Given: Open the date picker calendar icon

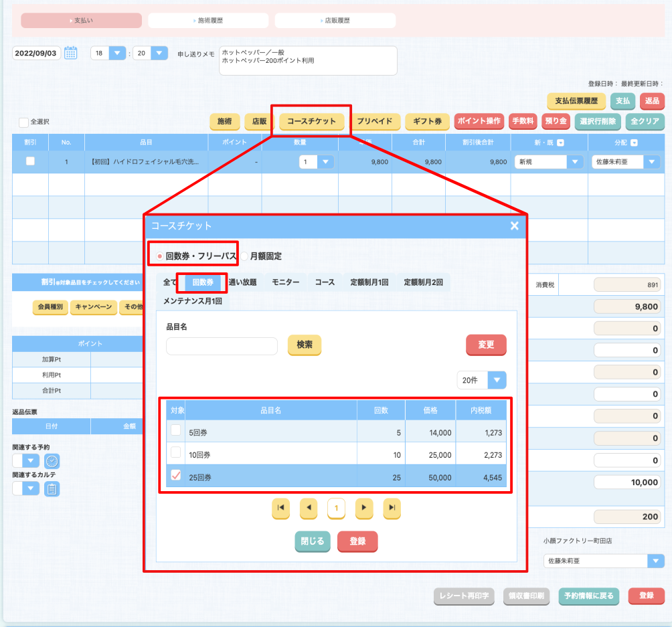Looking at the screenshot, I should point(71,53).
